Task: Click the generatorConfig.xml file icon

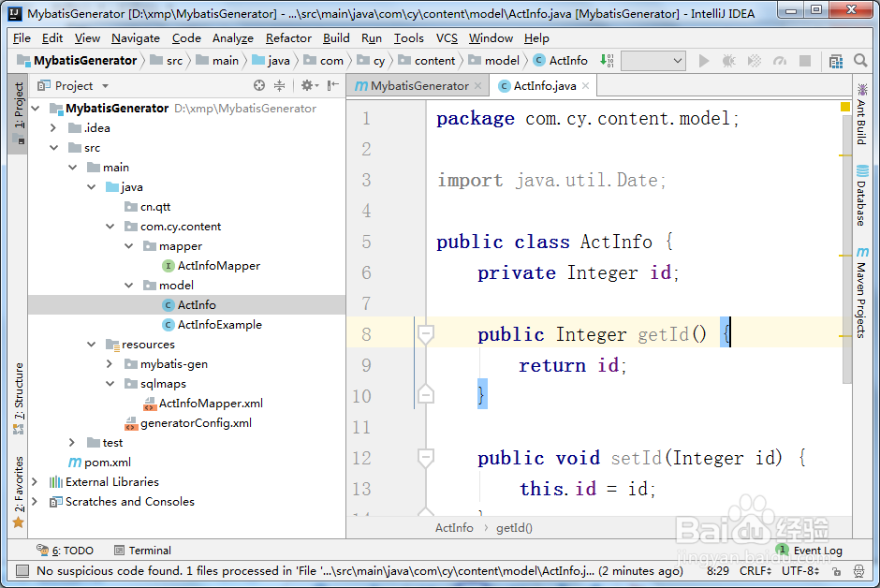Action: [x=131, y=423]
